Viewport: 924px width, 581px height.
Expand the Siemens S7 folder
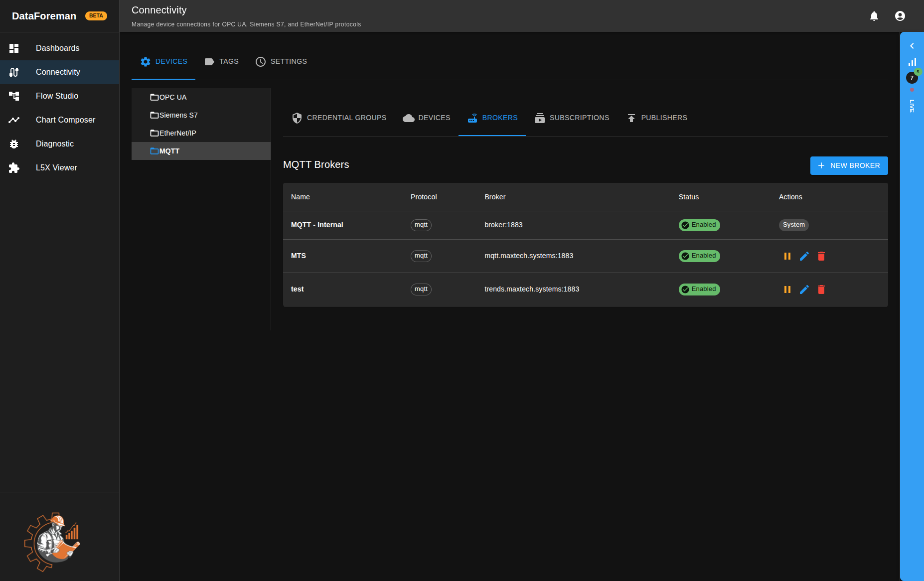tap(178, 115)
